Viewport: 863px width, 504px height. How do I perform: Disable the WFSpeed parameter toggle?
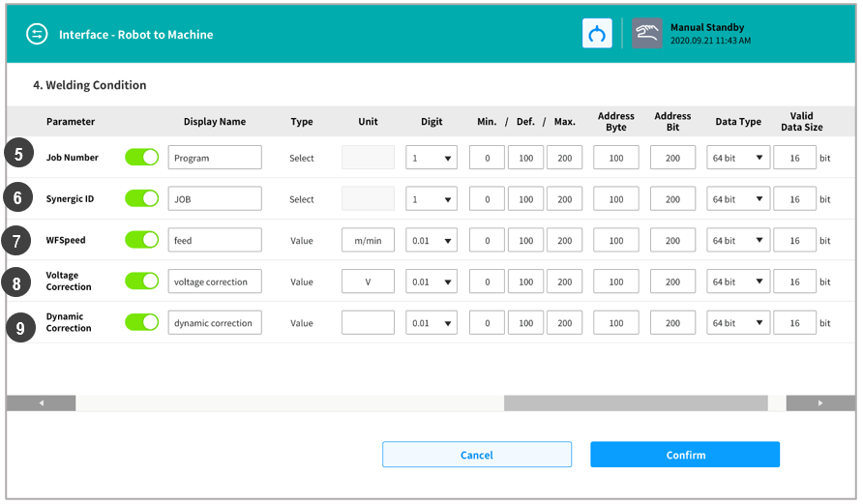pyautogui.click(x=141, y=240)
